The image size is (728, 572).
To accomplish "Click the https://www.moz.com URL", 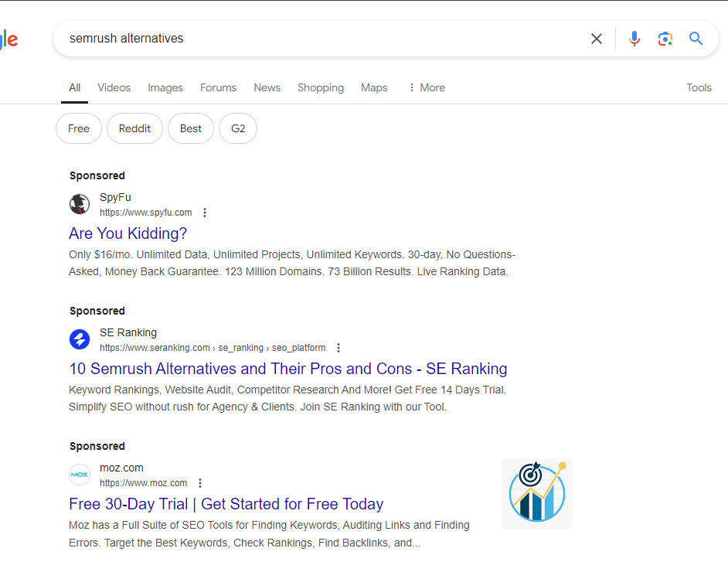I will coord(144,483).
